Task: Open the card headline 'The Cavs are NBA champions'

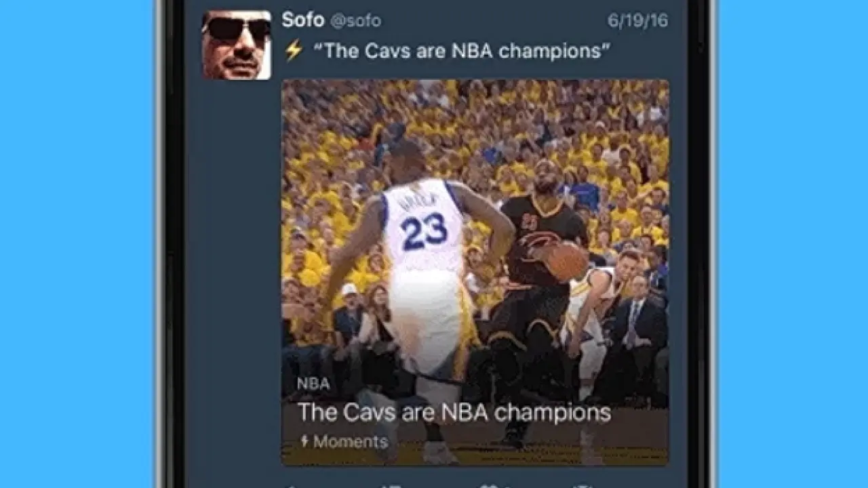Action: (x=454, y=412)
